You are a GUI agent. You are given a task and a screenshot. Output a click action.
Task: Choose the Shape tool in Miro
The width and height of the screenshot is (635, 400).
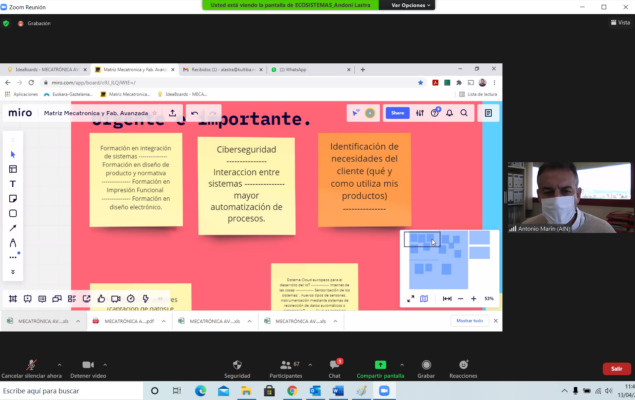(13, 213)
